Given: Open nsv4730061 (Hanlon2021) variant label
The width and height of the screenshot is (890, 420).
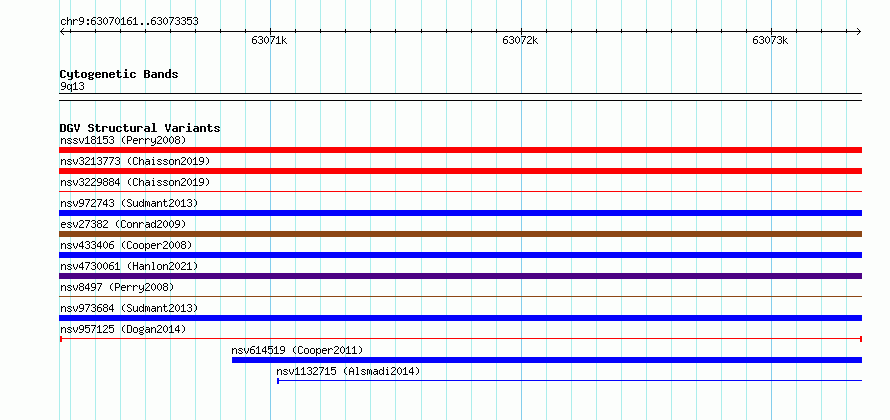Looking at the screenshot, I should coord(129,266).
